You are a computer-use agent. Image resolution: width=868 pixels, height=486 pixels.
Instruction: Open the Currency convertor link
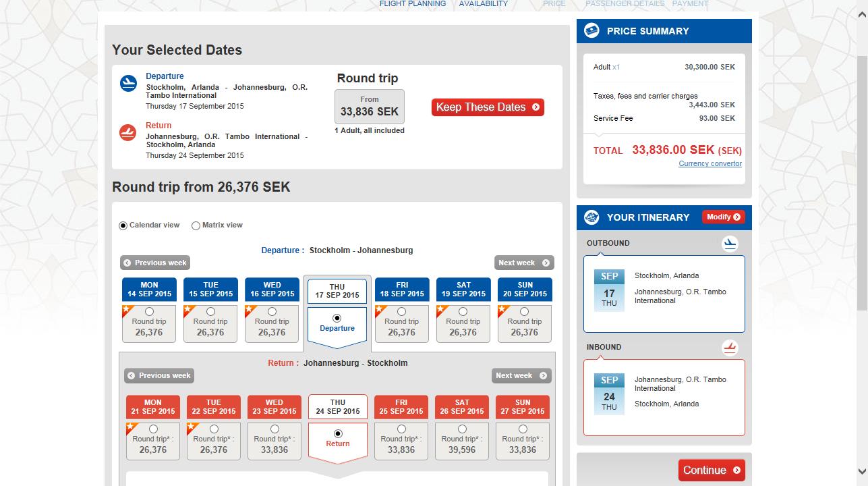(x=710, y=164)
